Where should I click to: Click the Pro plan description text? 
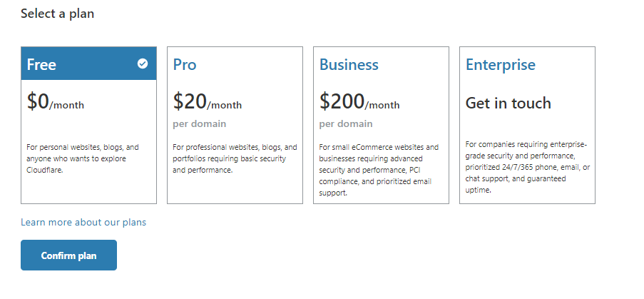(x=235, y=158)
